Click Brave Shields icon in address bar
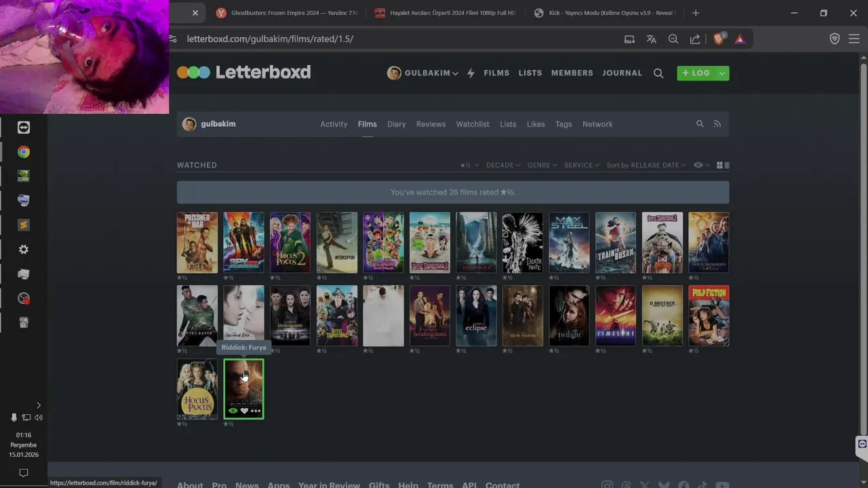The image size is (868, 488). 719,39
